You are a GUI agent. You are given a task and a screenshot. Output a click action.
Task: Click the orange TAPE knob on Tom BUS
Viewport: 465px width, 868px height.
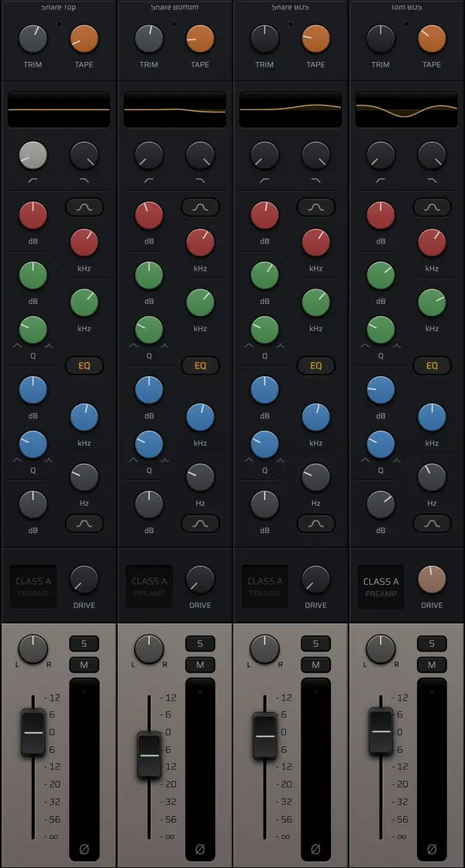pos(432,39)
